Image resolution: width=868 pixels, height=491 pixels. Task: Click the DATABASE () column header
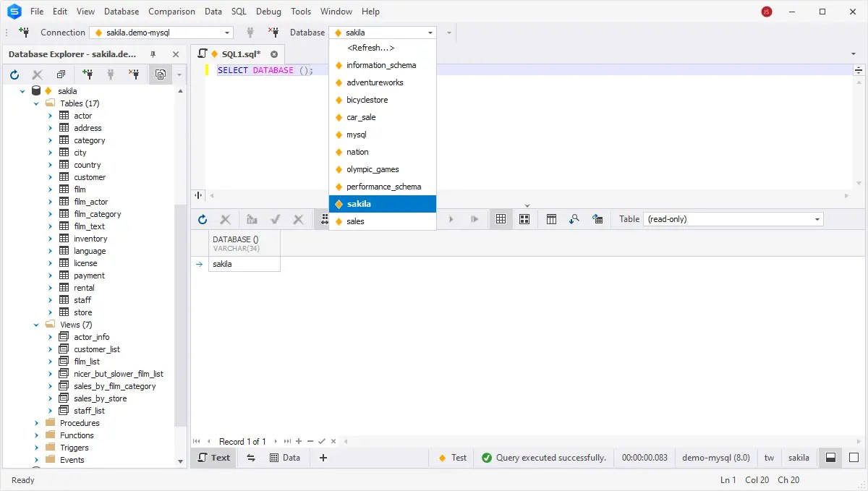[244, 244]
